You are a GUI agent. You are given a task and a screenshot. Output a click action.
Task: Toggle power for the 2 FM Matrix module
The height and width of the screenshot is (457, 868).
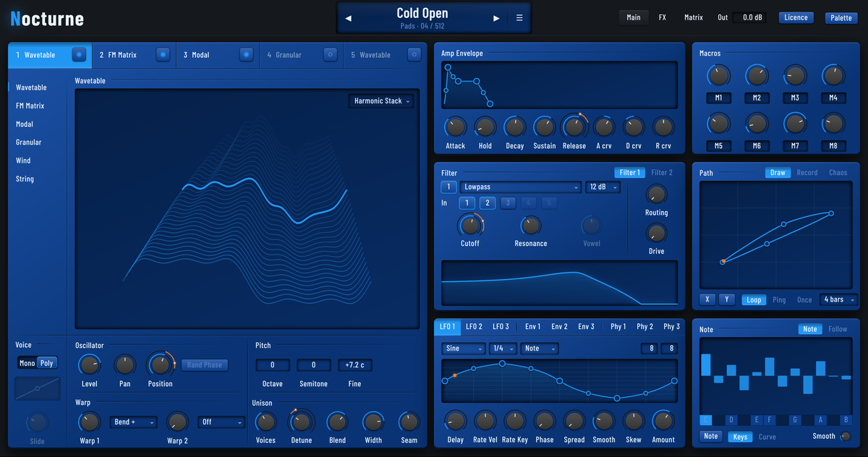click(x=163, y=54)
